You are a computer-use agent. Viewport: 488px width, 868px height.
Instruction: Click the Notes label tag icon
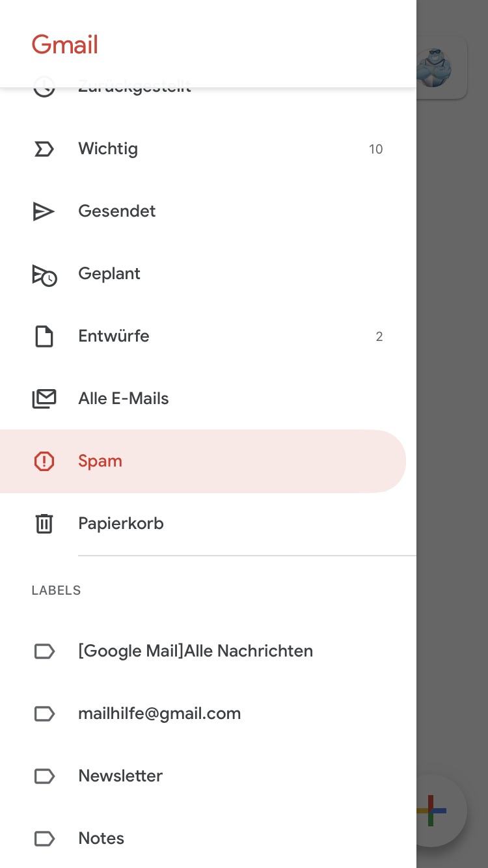(44, 839)
